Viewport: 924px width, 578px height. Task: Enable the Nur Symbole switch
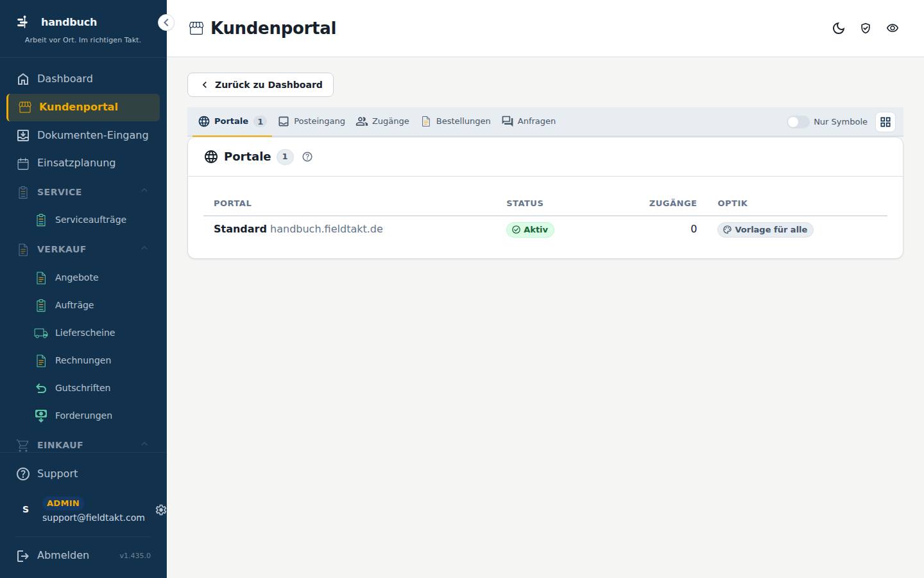pos(798,122)
